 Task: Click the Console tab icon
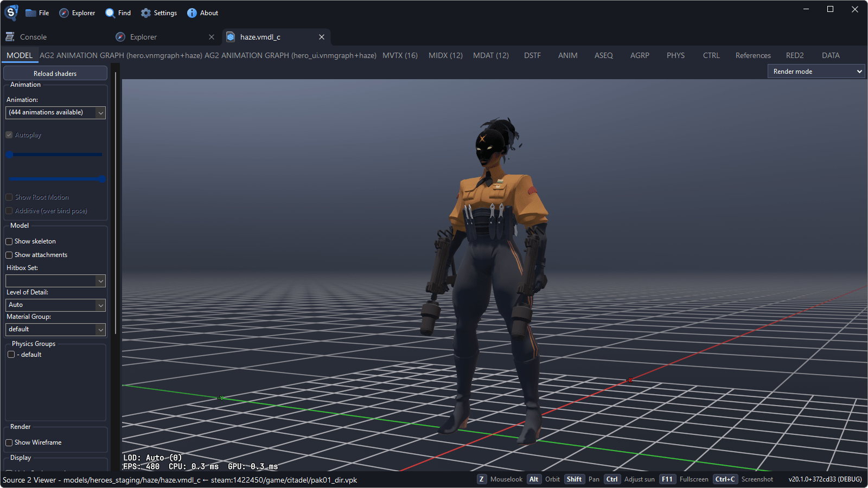pos(10,37)
